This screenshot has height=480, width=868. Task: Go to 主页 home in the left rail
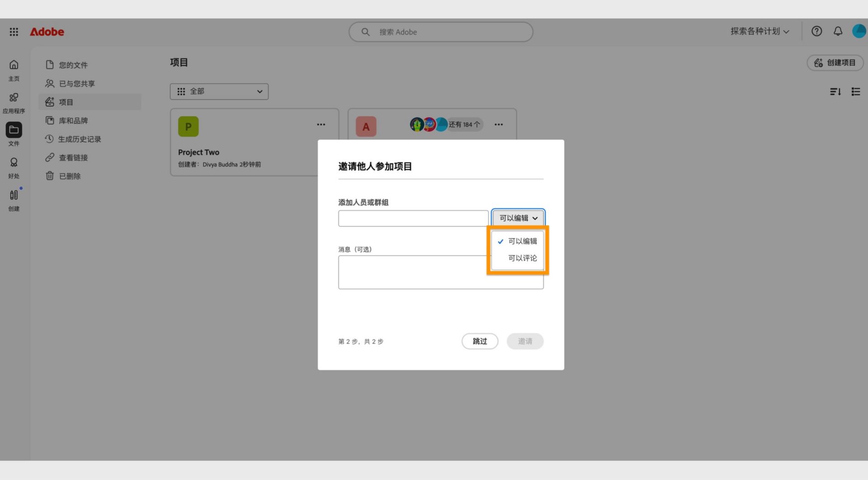(14, 71)
